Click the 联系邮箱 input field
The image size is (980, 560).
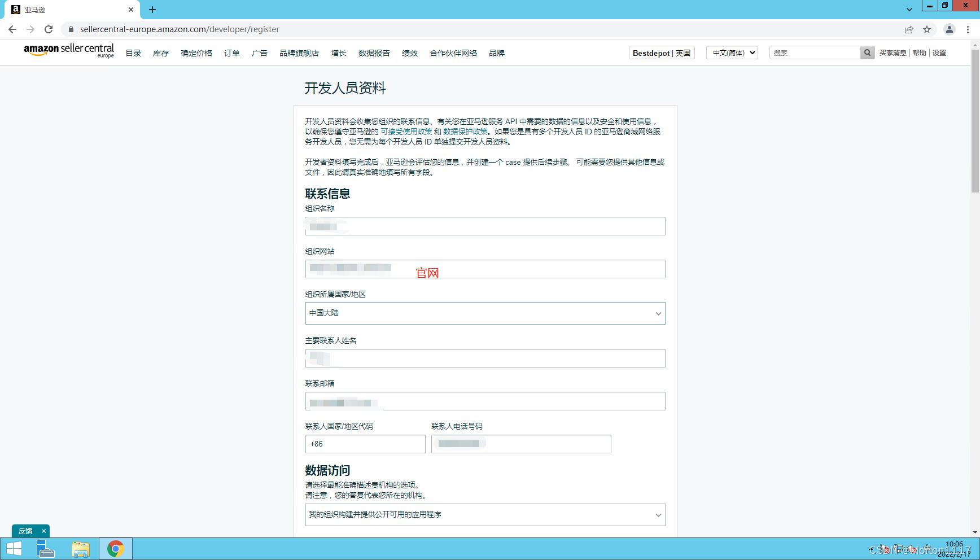(485, 401)
